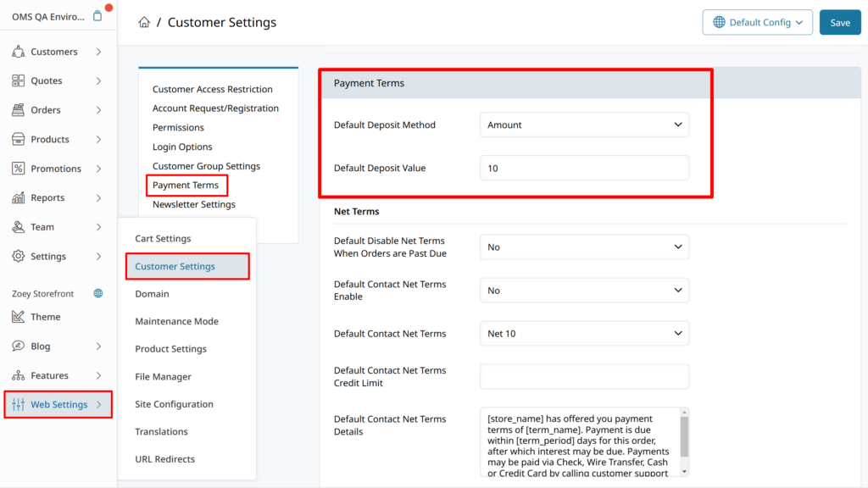Screen dimensions: 868x488
Task: Expand the Promotions menu chevron
Action: (x=98, y=169)
